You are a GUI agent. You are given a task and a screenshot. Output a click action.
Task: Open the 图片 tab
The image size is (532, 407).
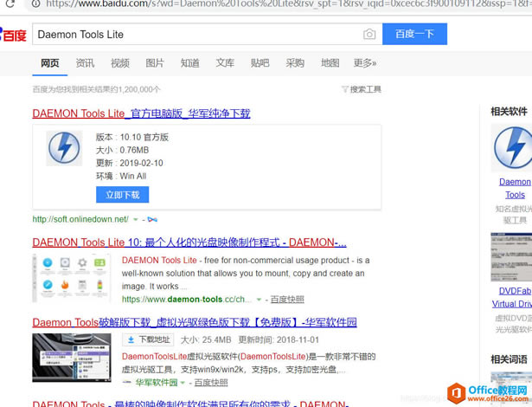(155, 63)
